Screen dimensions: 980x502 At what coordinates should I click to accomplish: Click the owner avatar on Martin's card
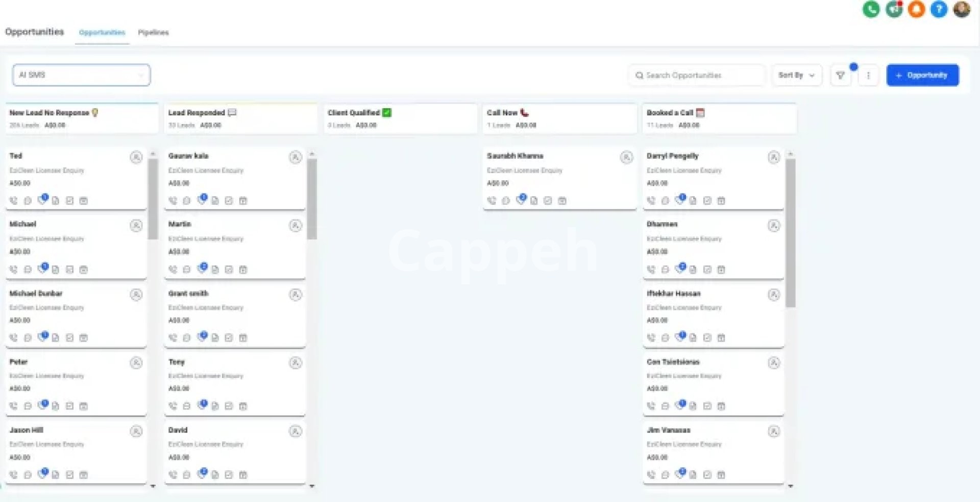[x=296, y=225]
